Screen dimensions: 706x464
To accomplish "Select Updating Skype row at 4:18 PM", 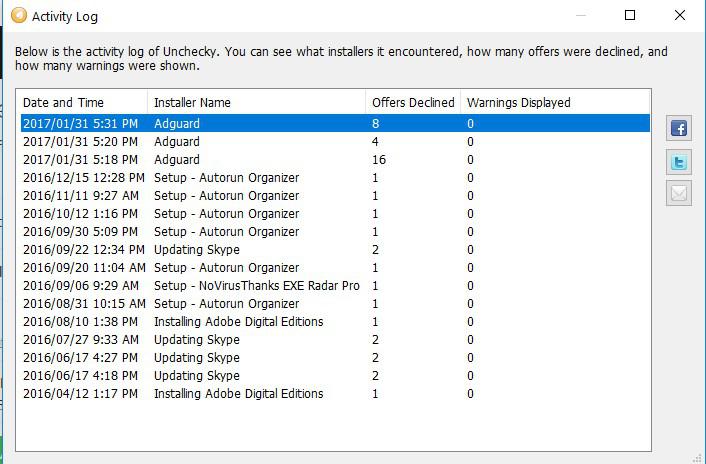I will 335,375.
